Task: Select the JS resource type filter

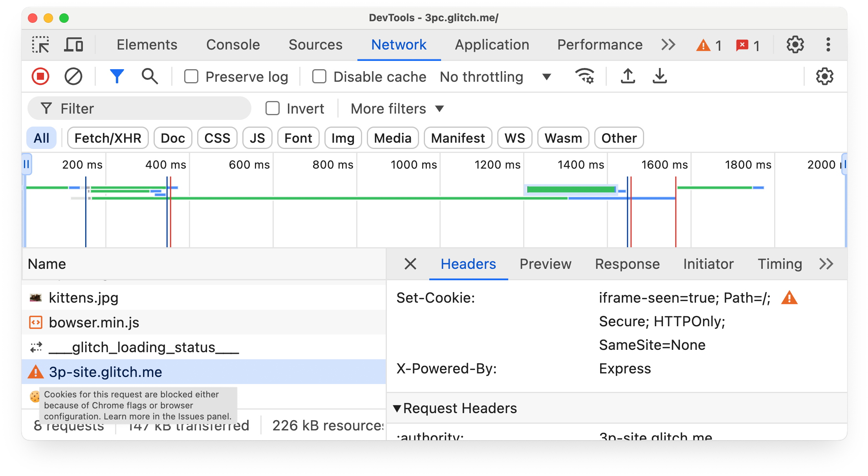Action: 256,138
